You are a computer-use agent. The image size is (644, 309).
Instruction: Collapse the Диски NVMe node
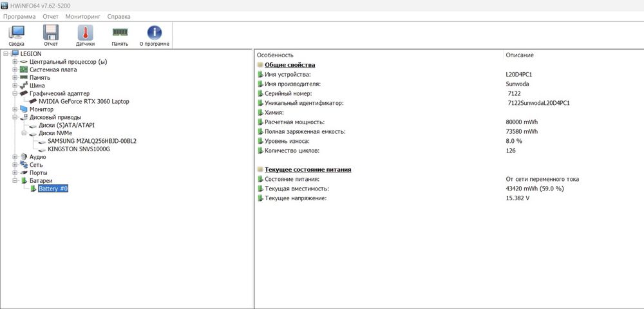(x=24, y=133)
